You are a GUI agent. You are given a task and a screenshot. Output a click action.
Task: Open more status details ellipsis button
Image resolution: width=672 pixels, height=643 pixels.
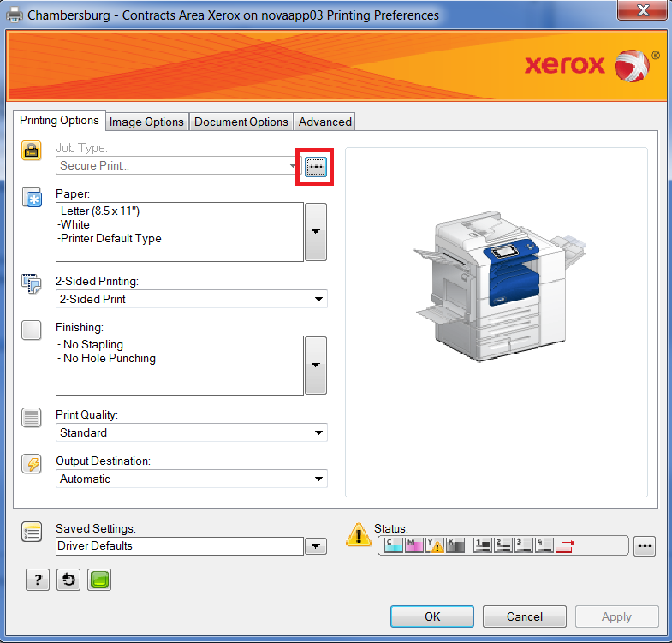click(x=645, y=546)
